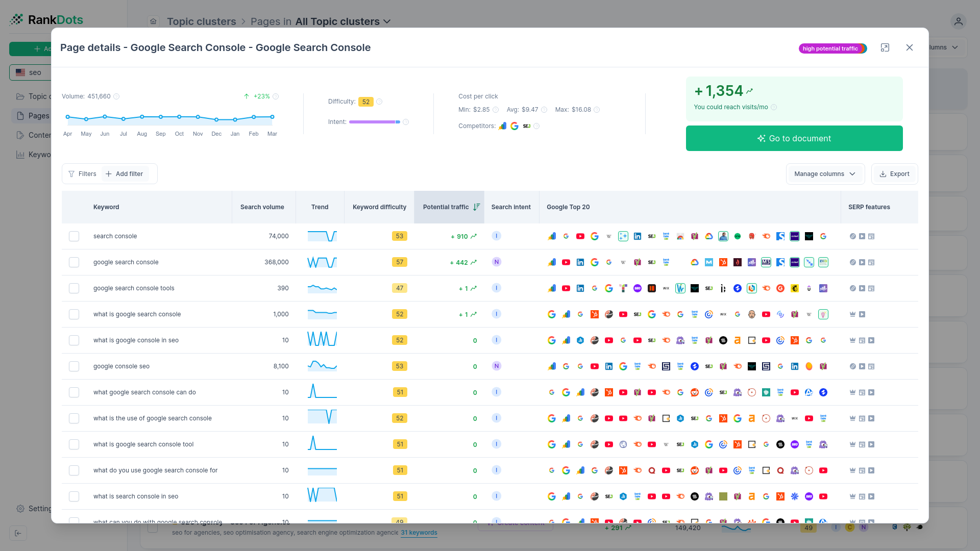The width and height of the screenshot is (980, 551).
Task: Click sort icon in Potential traffic header
Action: click(x=476, y=207)
